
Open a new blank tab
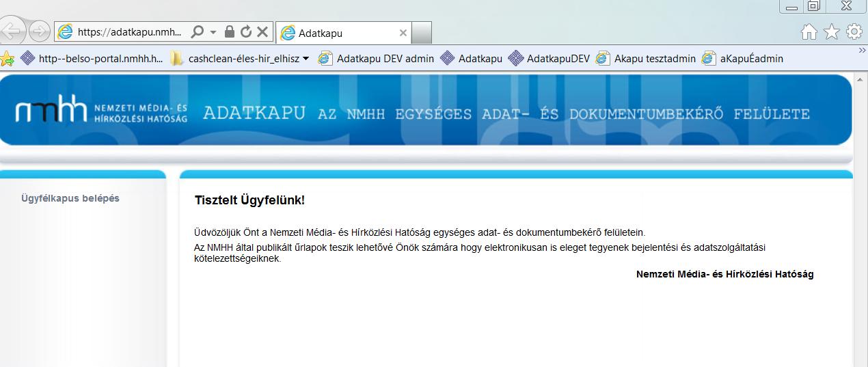(x=422, y=33)
